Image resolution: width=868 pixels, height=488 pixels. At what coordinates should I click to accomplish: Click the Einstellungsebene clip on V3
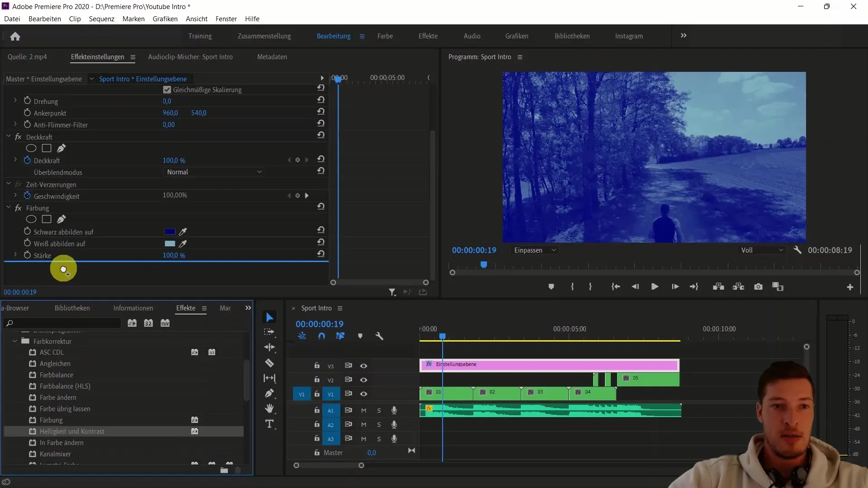click(549, 365)
